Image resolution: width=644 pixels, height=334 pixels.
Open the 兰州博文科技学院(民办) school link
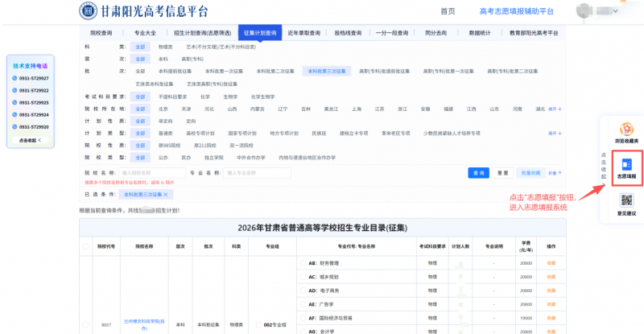pos(144,324)
